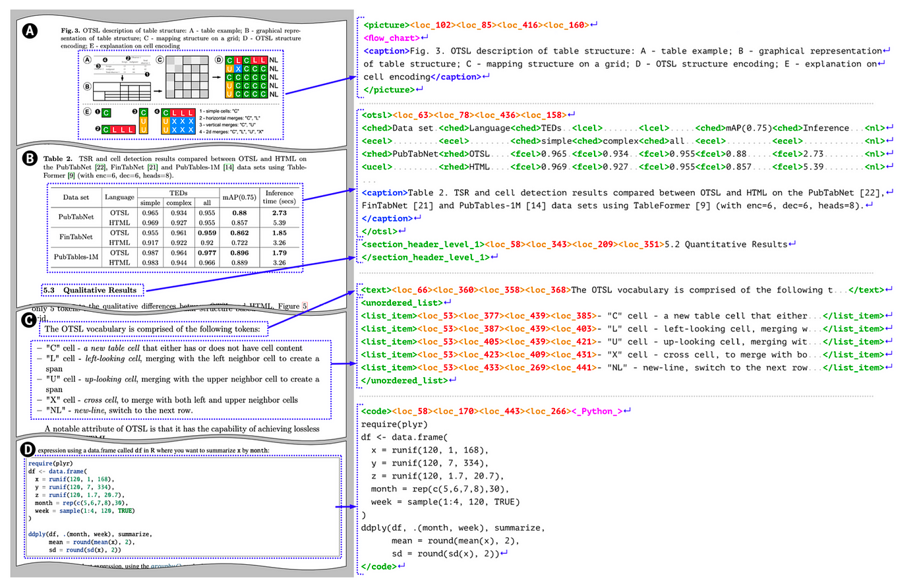Click the red Figure 5 reference number
The width and height of the screenshot is (923, 588).
304,306
